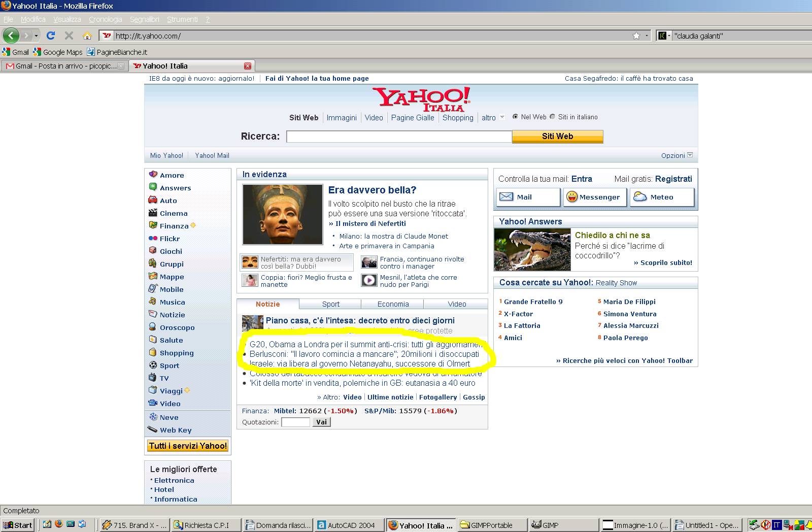Open the Neve snowflake icon
812x532 pixels.
click(x=153, y=417)
